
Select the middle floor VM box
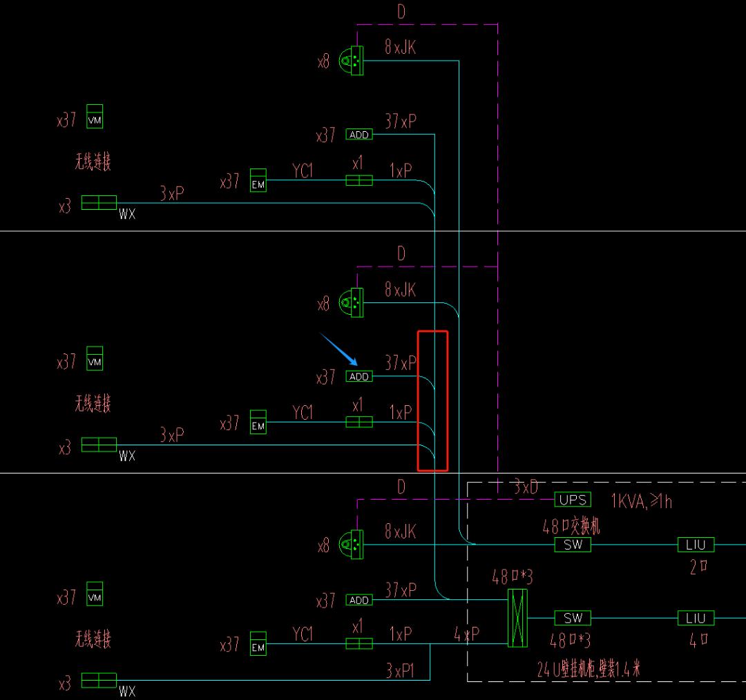click(95, 358)
